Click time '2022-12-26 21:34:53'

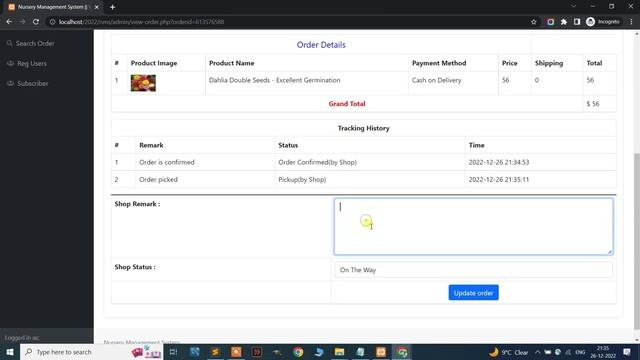pyautogui.click(x=499, y=162)
